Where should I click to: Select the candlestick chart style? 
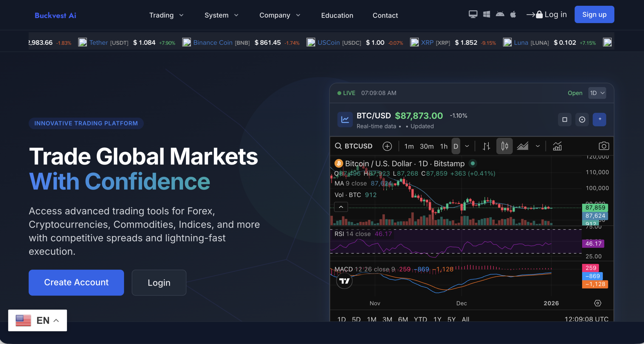pyautogui.click(x=504, y=146)
